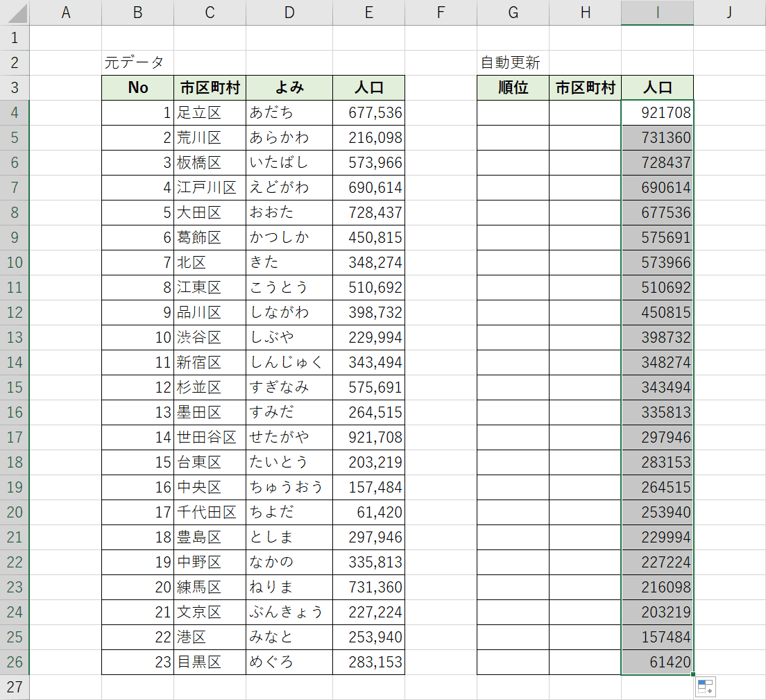Click empty cell H4 under 市区町村
The image size is (766, 700).
click(585, 112)
